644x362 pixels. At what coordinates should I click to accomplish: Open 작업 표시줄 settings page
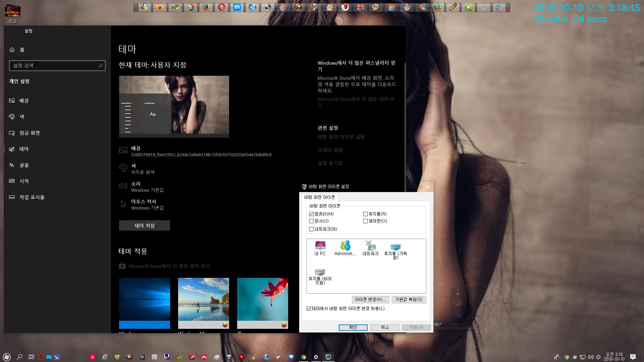pos(57,197)
